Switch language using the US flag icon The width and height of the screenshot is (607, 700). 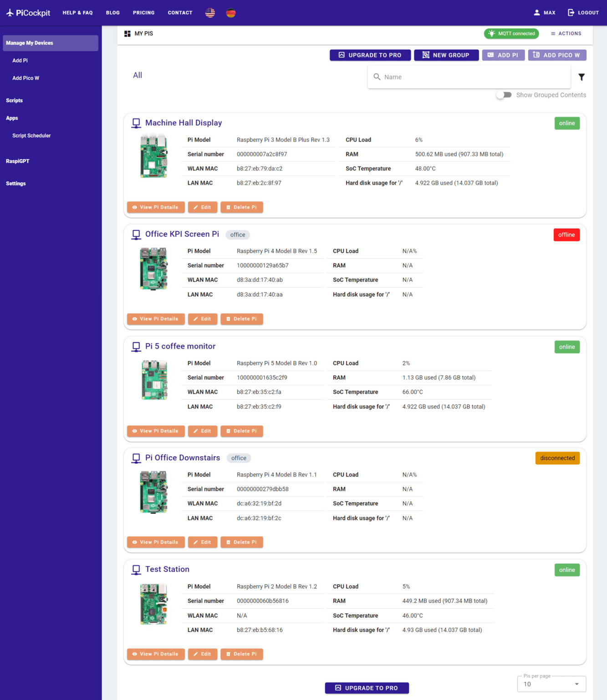[210, 12]
